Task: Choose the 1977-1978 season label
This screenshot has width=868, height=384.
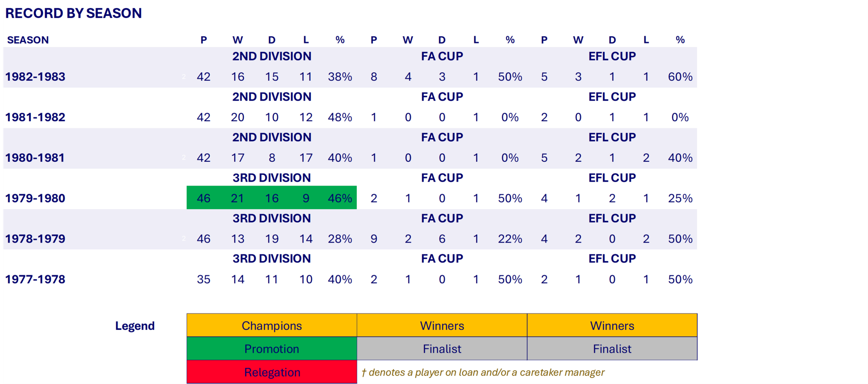Action: [35, 280]
